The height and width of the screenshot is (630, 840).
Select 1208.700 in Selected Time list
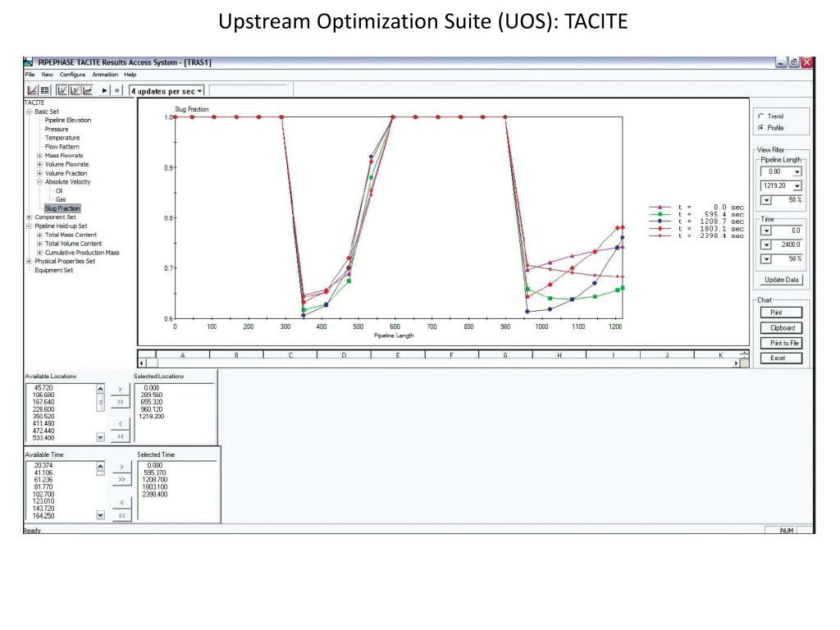click(155, 480)
